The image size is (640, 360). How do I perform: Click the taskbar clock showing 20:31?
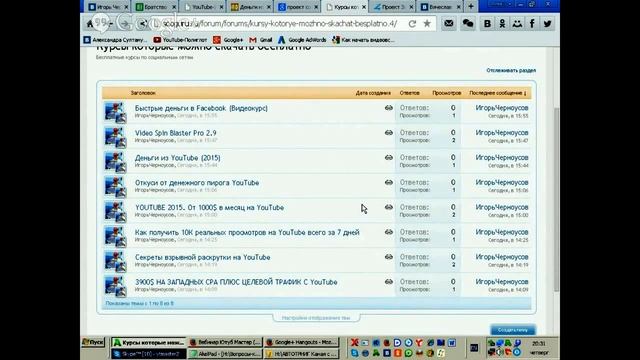(x=538, y=344)
